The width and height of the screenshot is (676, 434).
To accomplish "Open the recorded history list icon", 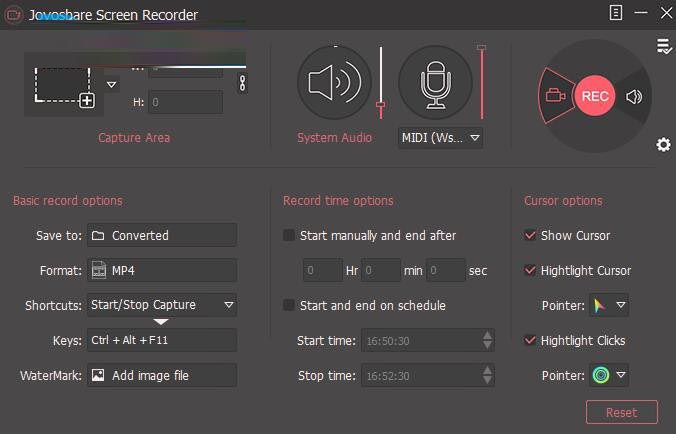I will (664, 46).
